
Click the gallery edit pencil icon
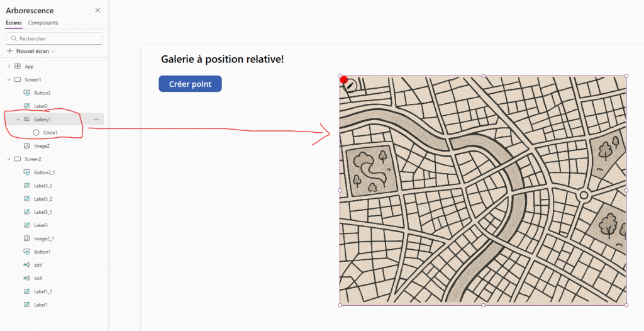[350, 86]
